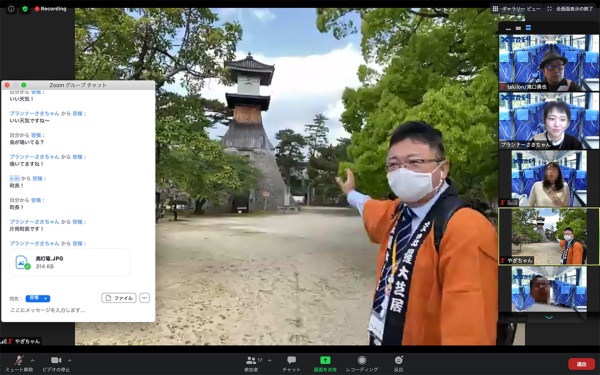Click the recording circle icon

[362, 360]
